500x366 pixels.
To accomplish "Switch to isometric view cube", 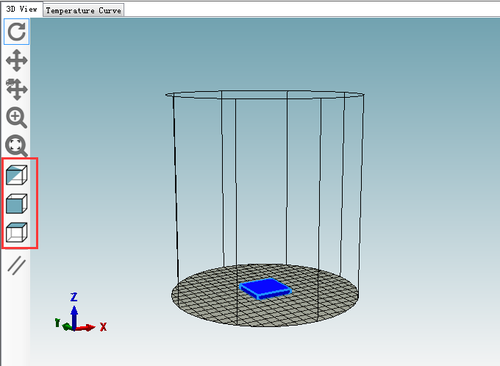I will click(16, 175).
